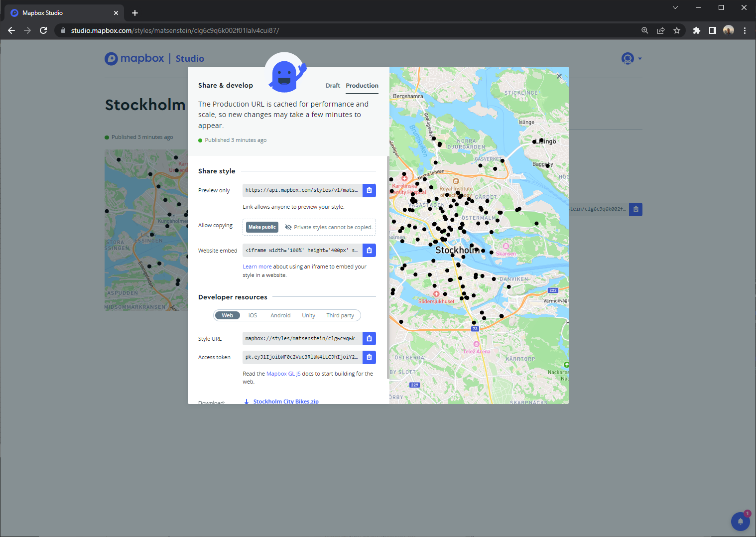Click the Make public button
This screenshot has width=756, height=537.
click(x=262, y=227)
